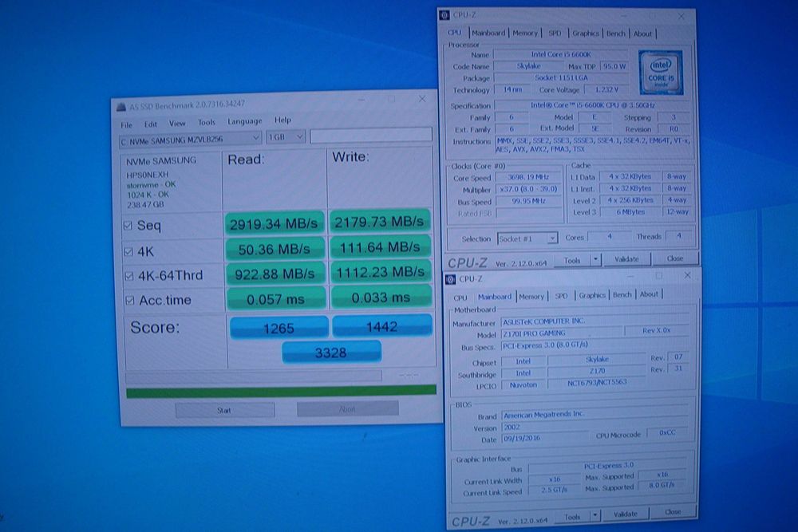The image size is (798, 532).
Task: Switch to Mainboard tab in top CPU-Z
Action: click(x=488, y=33)
